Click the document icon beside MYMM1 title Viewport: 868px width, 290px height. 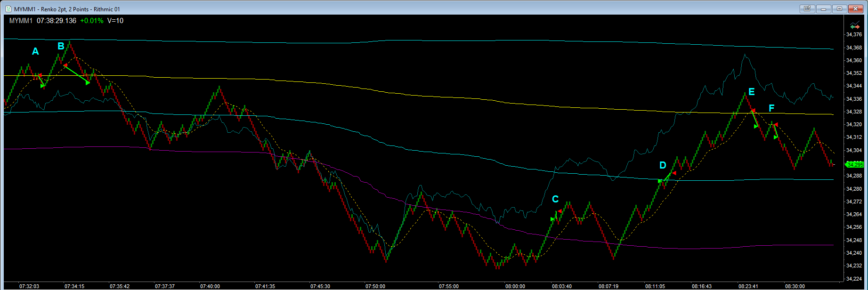(8, 9)
